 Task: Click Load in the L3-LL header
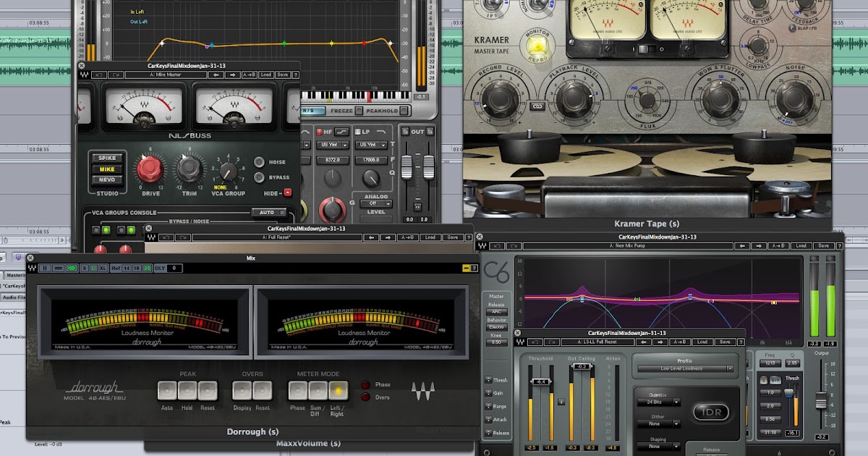(x=702, y=342)
